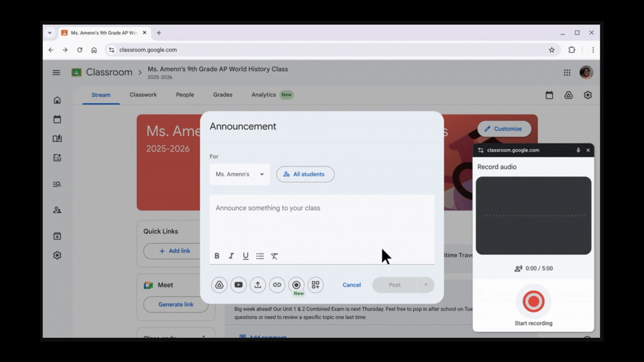Click the remove formatting icon
Screen dimensions: 644x362
pyautogui.click(x=274, y=256)
